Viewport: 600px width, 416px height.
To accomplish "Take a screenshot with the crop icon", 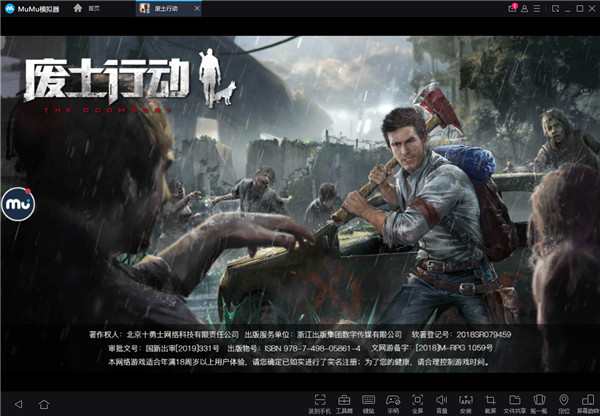I will (x=490, y=404).
